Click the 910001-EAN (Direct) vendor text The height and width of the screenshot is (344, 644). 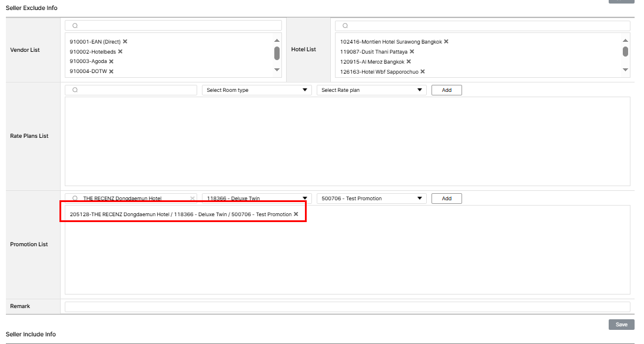coord(95,41)
